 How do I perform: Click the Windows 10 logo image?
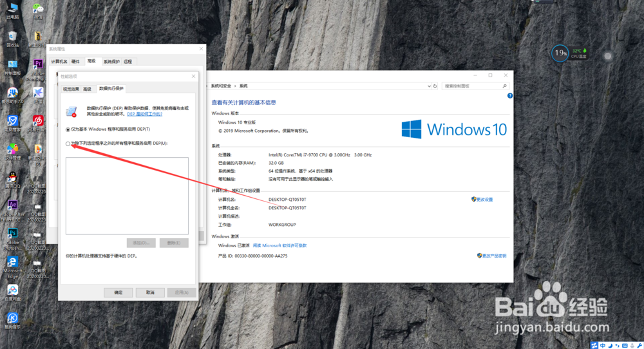[x=454, y=129]
